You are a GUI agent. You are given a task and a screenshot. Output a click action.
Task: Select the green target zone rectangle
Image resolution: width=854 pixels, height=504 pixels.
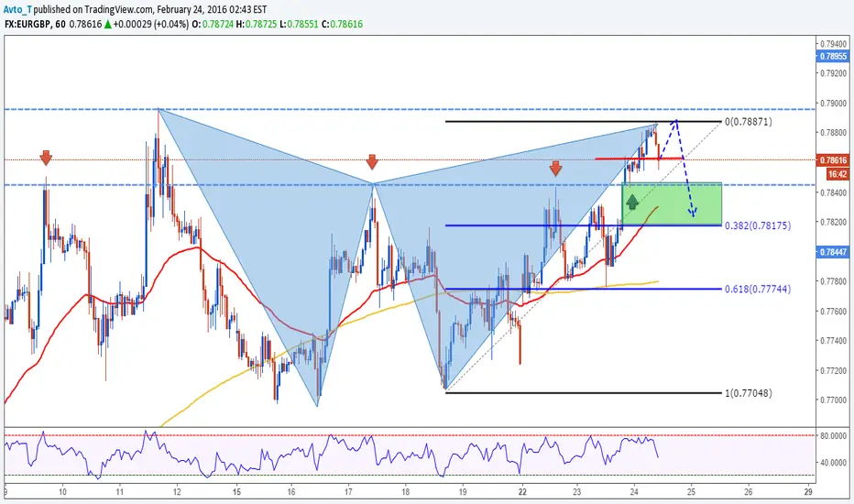(672, 203)
